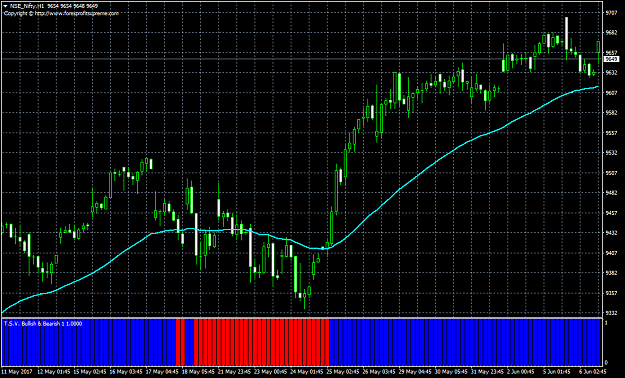625x378 pixels.
Task: Click the 9532 price scale value
Action: point(611,153)
